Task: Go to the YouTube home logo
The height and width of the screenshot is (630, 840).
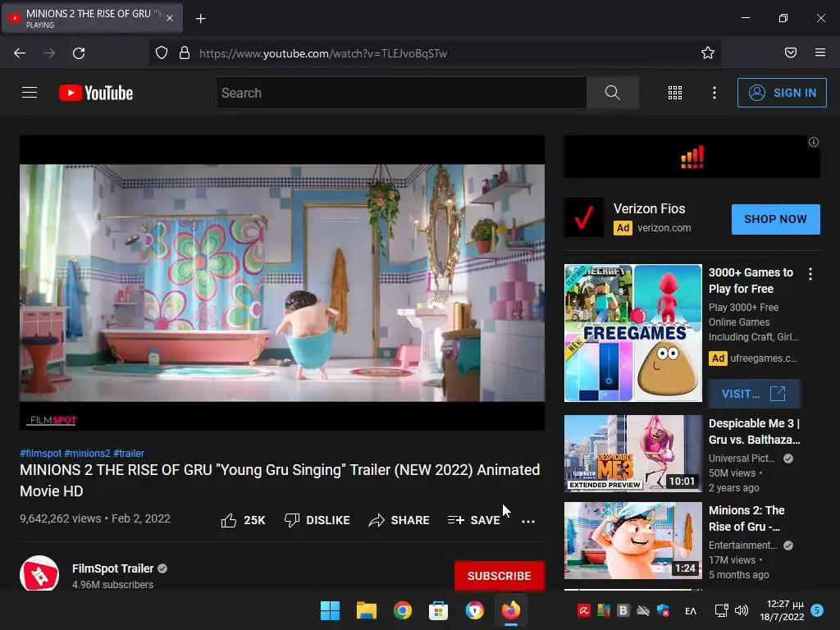Action: point(96,93)
